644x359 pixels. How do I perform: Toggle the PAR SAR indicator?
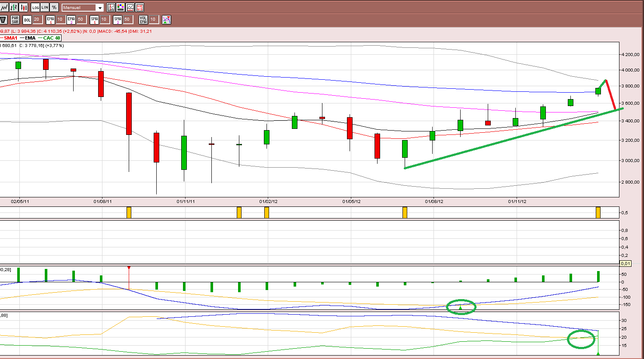[x=15, y=19]
